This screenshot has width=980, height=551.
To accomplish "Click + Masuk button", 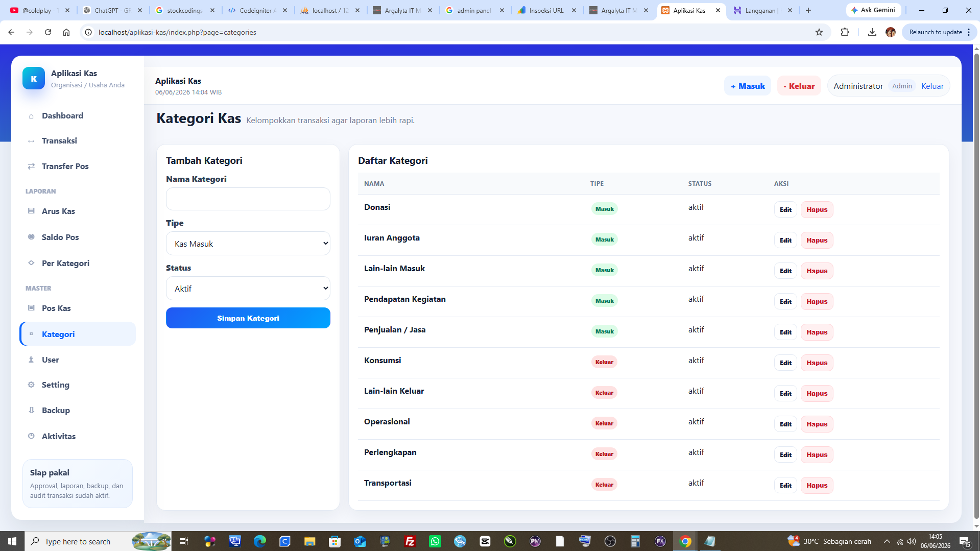I will click(x=748, y=86).
